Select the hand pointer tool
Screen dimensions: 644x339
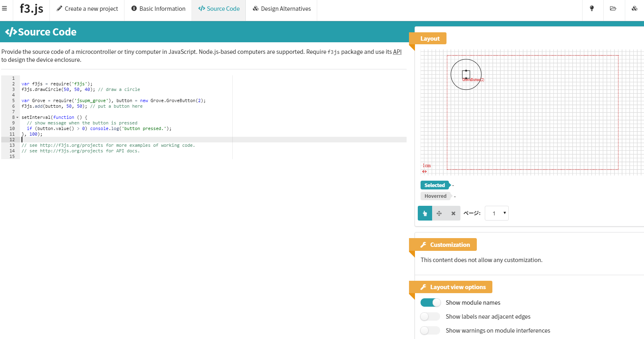425,213
